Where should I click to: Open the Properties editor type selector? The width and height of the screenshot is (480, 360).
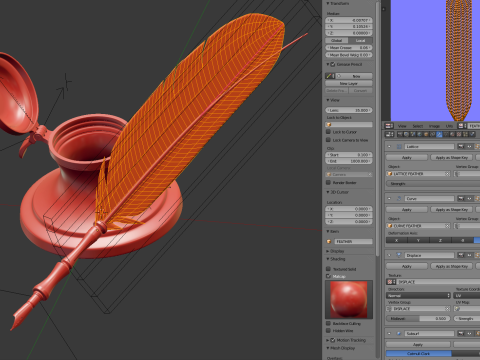click(389, 134)
